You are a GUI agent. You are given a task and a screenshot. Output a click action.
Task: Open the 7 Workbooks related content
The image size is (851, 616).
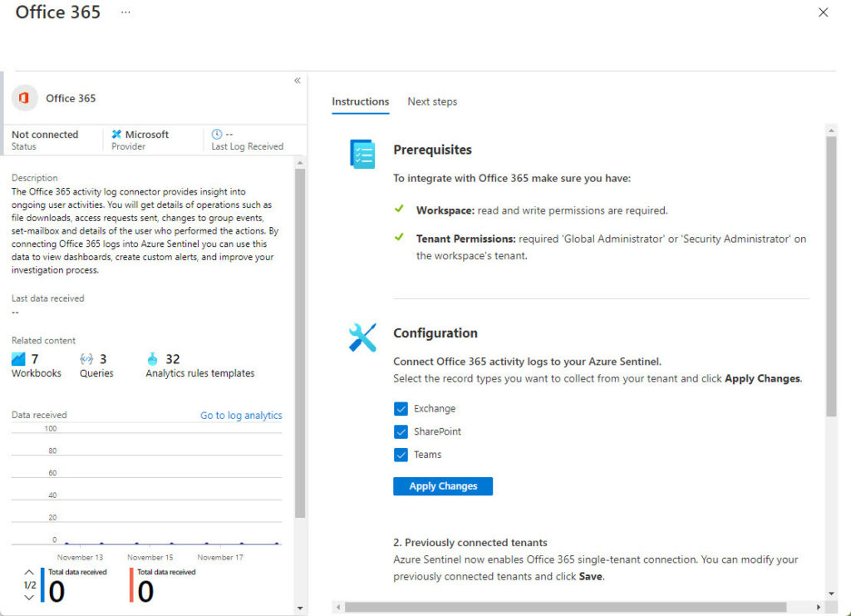tap(37, 365)
